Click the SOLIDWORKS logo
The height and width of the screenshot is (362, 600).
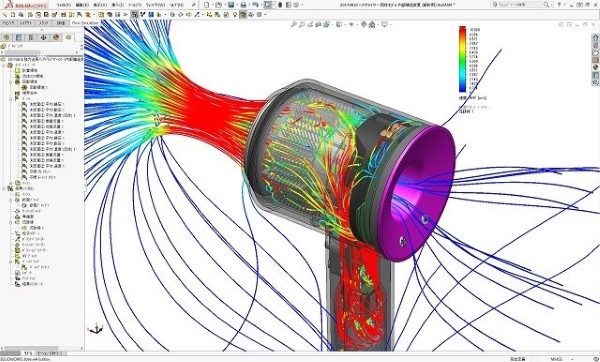[x=26, y=5]
